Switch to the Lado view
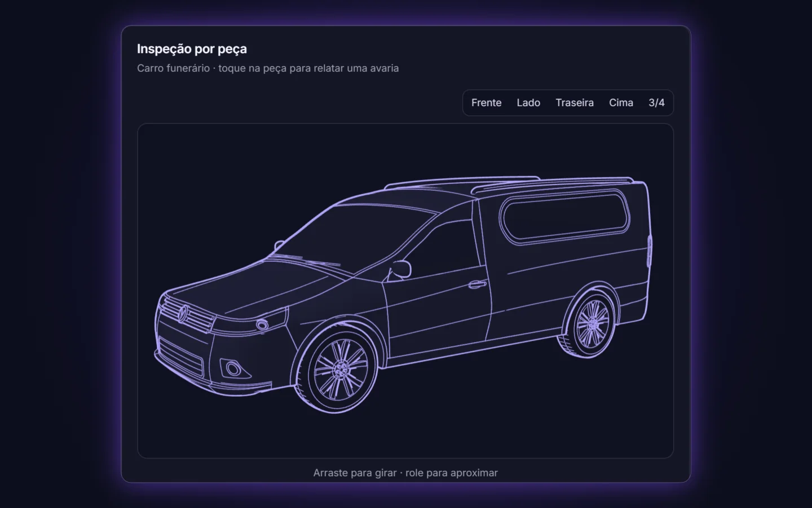Screen dimensions: 812x508 coord(528,103)
